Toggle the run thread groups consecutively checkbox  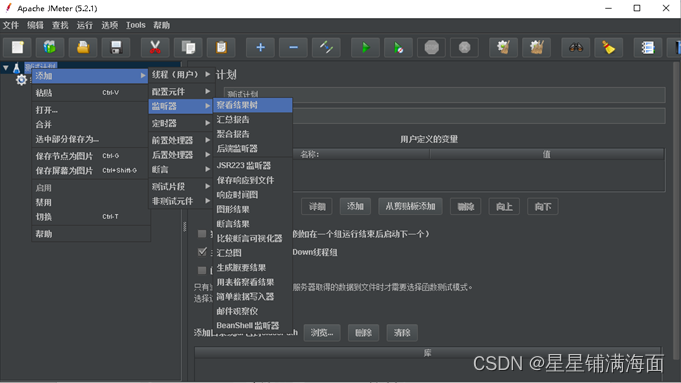tap(202, 234)
